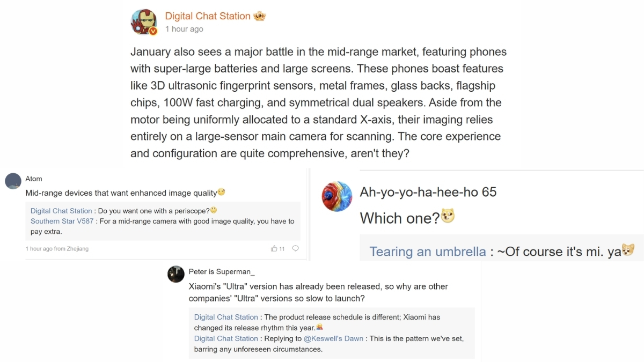Click Digital Chat Station's Iron Man avatar
Viewport: 644px width, 362px height.
144,21
